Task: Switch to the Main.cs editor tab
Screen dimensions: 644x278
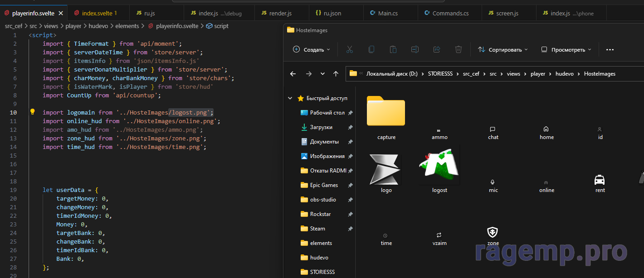Action: pos(387,13)
